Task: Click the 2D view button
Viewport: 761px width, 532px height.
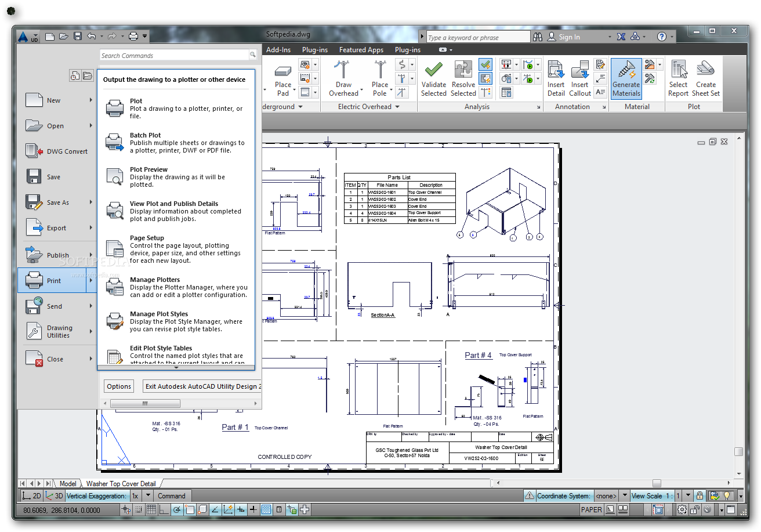Action: tap(32, 495)
